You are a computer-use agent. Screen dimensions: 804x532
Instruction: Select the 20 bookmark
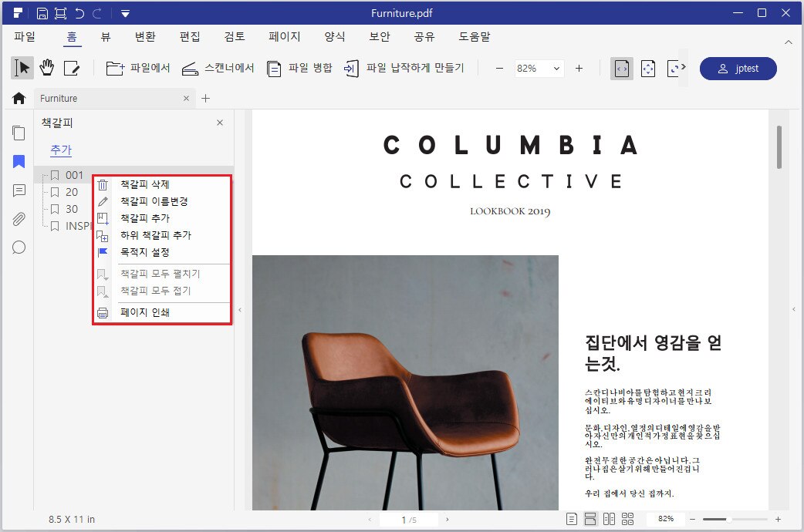(72, 192)
